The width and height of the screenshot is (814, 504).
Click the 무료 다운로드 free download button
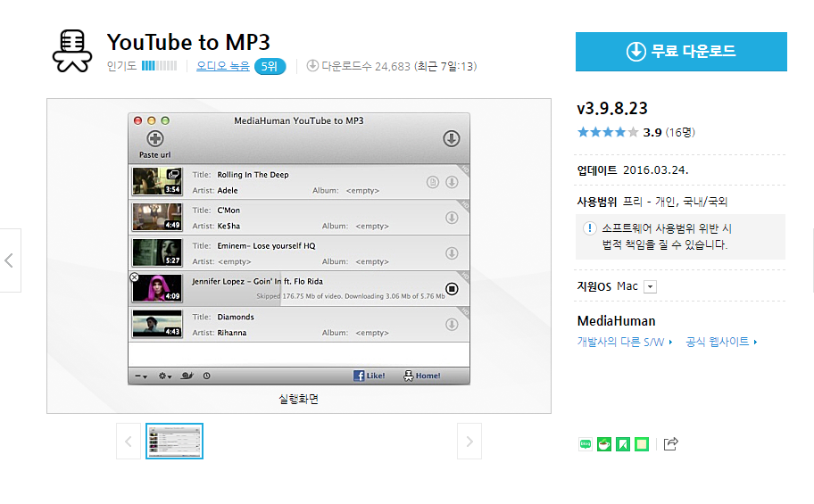click(681, 52)
